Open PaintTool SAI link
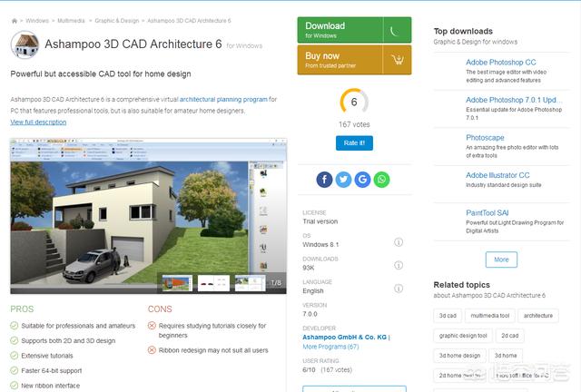 487,213
